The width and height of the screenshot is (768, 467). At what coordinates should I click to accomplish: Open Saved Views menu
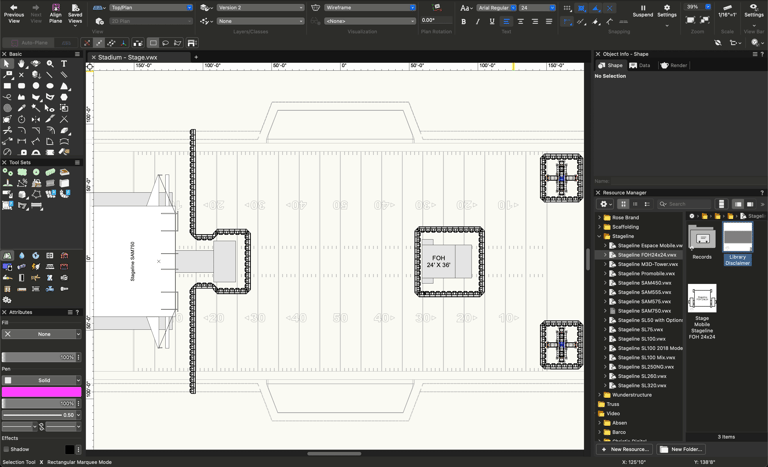pos(75,13)
